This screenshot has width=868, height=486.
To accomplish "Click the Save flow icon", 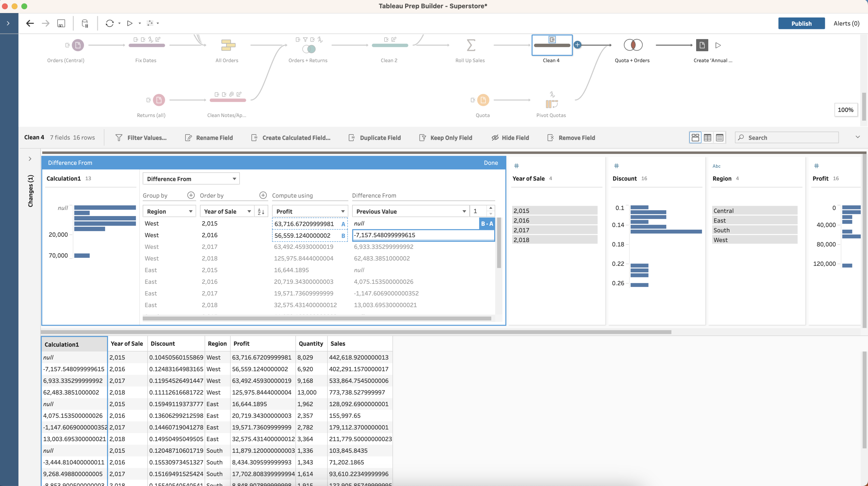I will coord(61,23).
